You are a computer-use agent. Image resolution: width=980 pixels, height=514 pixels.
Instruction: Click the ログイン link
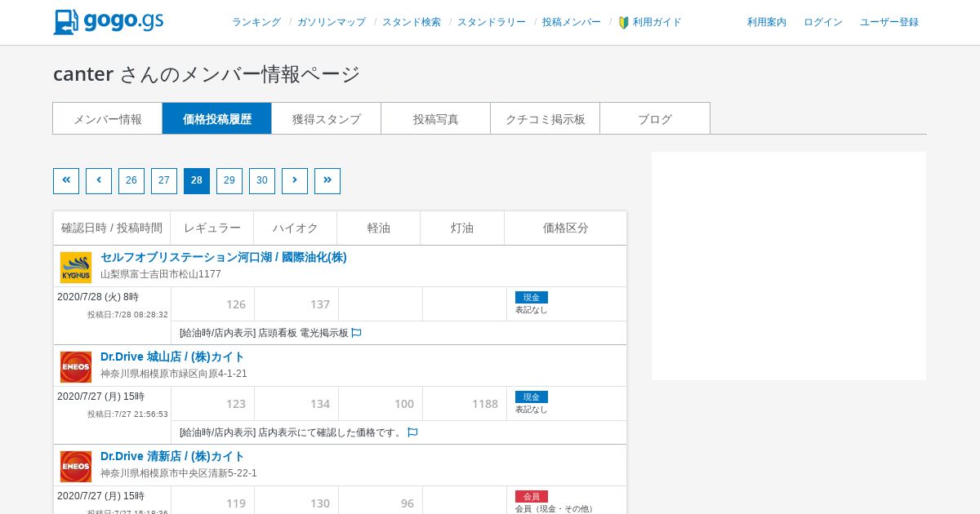[823, 22]
